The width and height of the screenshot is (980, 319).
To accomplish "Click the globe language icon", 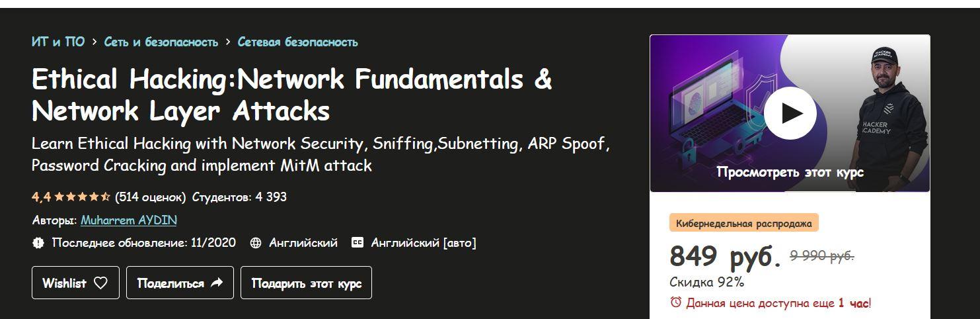I will (x=256, y=243).
